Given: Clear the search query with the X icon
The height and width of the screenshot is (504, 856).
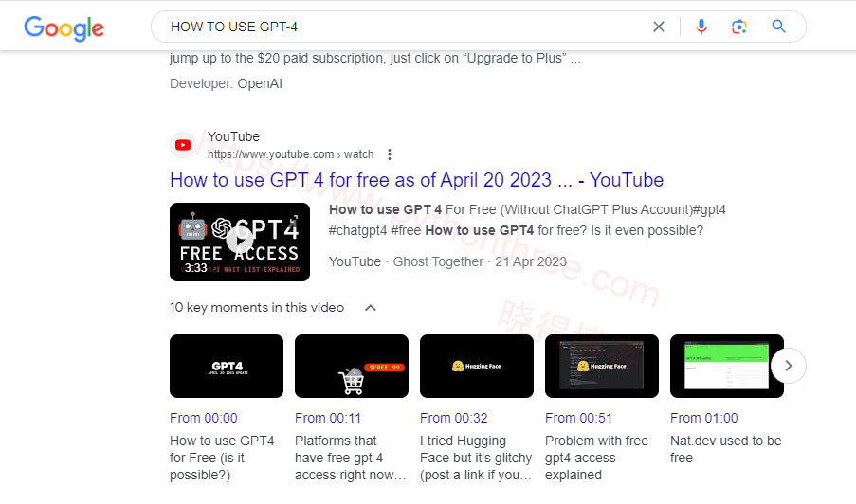Looking at the screenshot, I should (x=659, y=27).
